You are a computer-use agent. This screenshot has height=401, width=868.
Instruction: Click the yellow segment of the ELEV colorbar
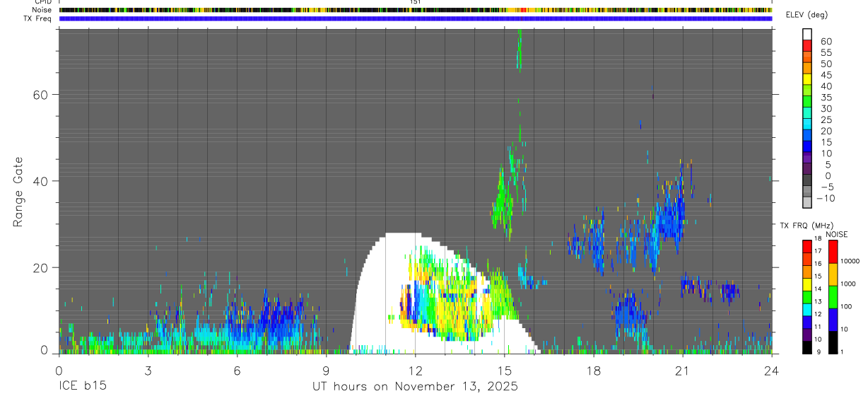(807, 79)
